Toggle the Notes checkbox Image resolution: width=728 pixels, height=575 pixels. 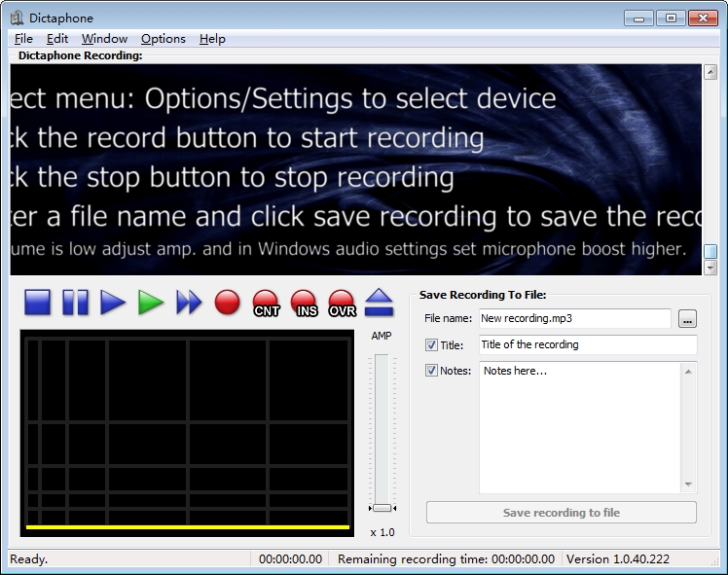coord(431,371)
